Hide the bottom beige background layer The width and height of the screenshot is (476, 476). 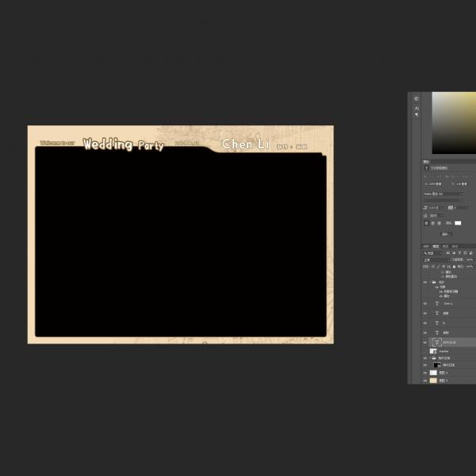pyautogui.click(x=425, y=380)
